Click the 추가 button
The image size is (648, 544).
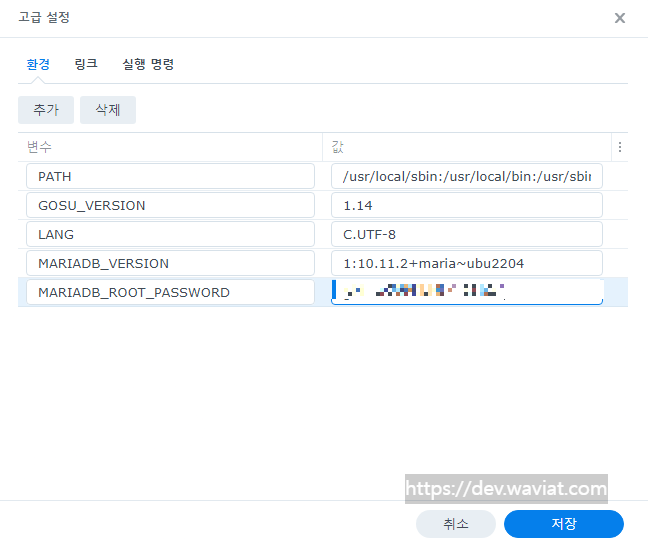(x=46, y=110)
